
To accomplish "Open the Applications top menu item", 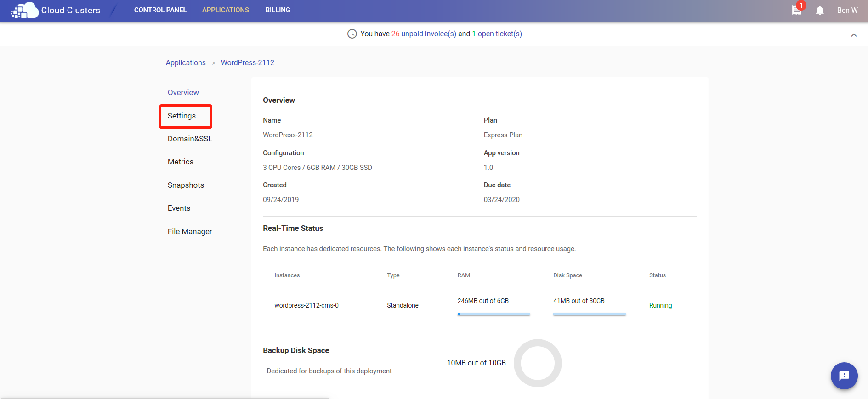I will pos(226,10).
